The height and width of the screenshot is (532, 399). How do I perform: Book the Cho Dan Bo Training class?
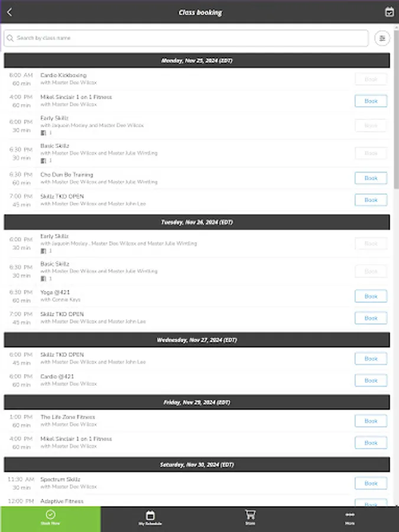[x=371, y=178]
